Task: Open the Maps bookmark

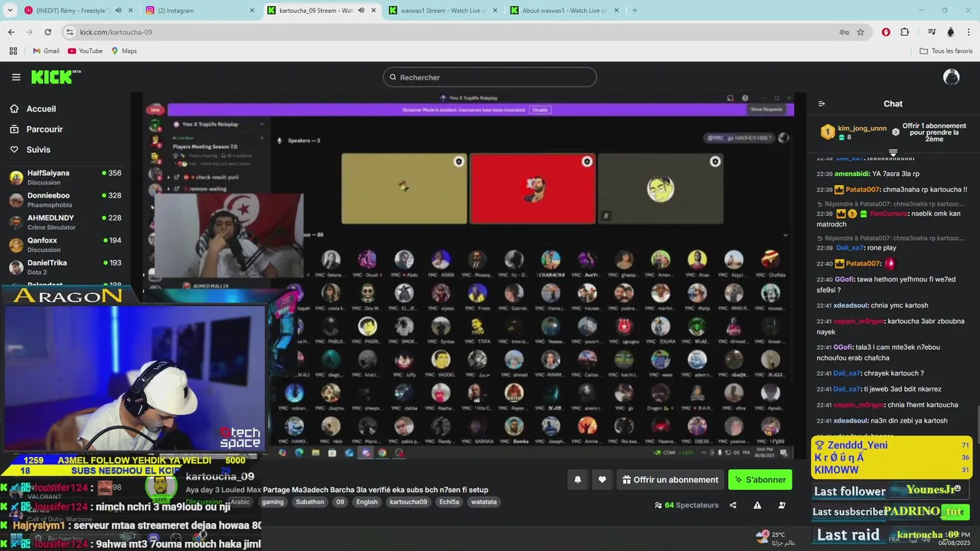Action: (124, 51)
